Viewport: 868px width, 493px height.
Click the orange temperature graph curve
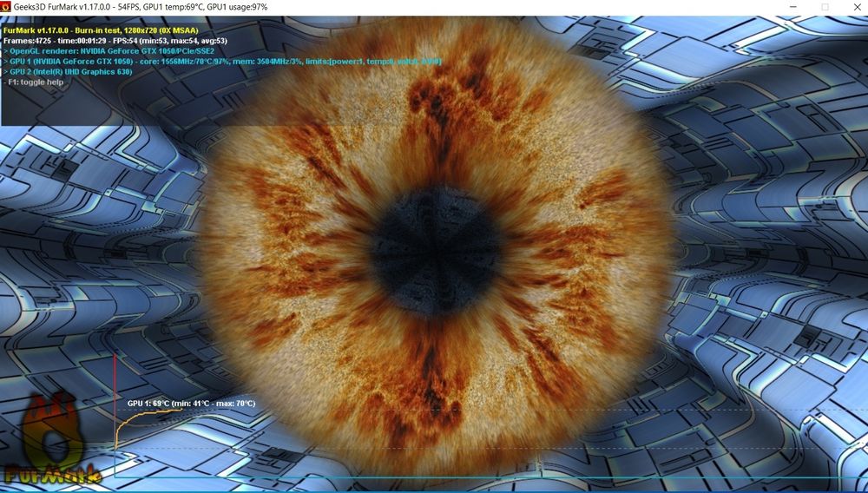(x=148, y=427)
